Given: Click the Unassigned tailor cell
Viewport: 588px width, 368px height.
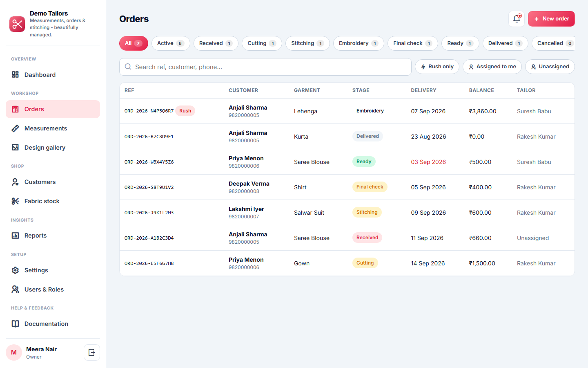Looking at the screenshot, I should point(533,238).
